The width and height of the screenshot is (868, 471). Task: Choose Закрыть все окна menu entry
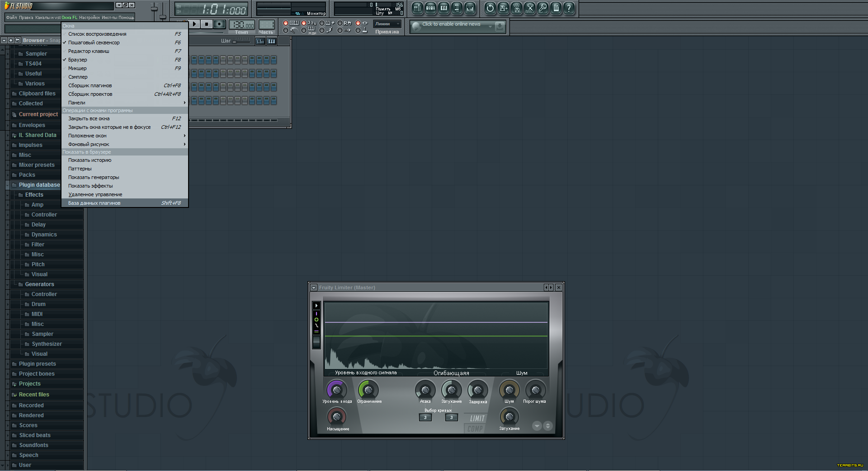pyautogui.click(x=89, y=118)
